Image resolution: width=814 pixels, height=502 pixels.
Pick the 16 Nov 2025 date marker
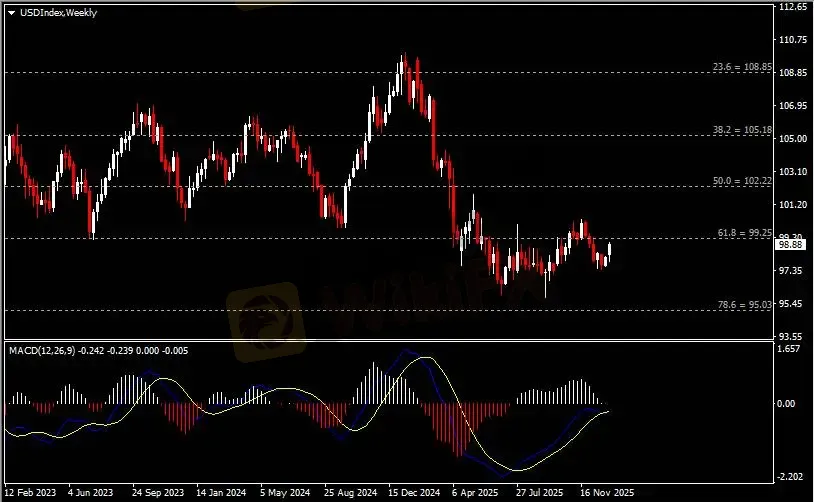point(604,493)
